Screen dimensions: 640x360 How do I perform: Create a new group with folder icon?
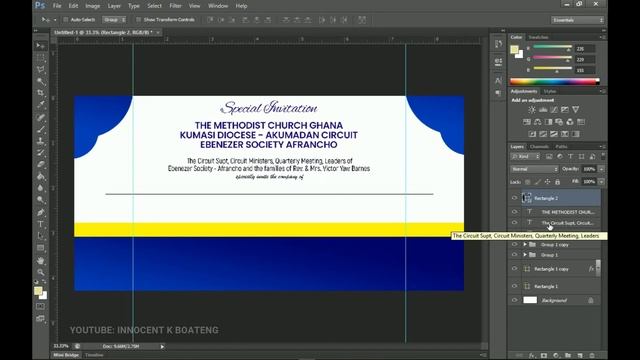pyautogui.click(x=568, y=356)
